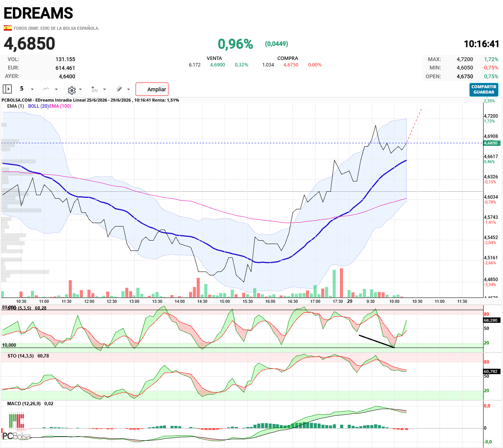
Task: Expand the interval dropdown arrow next to 5
Action: pos(32,89)
